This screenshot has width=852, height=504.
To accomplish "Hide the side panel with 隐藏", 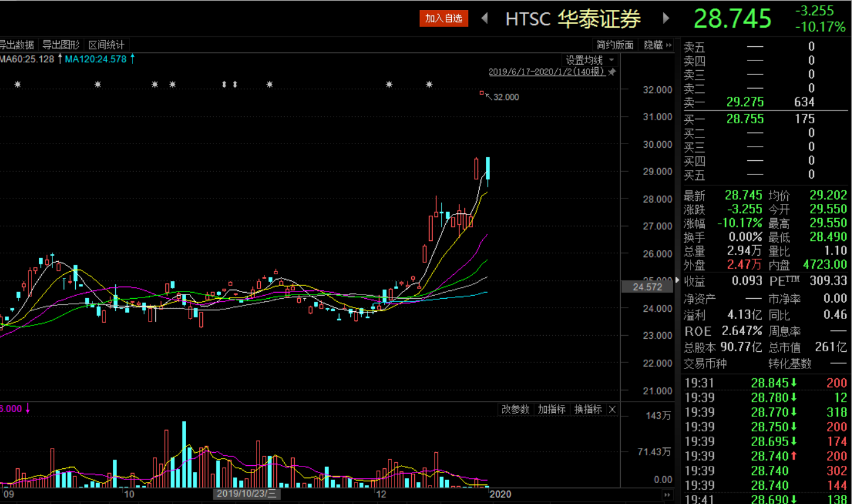I will (658, 45).
